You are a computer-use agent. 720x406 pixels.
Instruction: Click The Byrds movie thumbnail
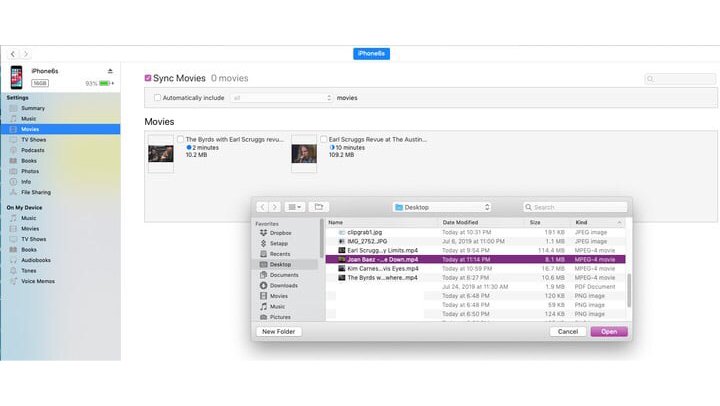[161, 154]
